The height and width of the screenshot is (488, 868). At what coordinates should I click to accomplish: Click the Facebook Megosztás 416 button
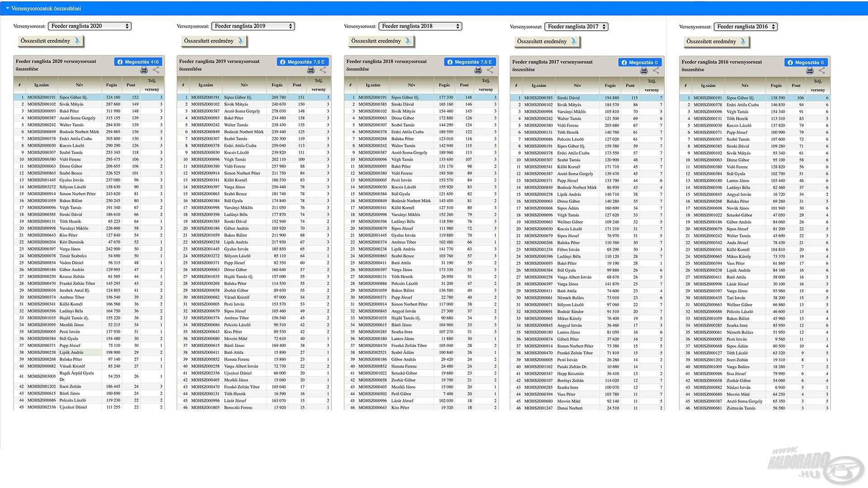coord(138,62)
